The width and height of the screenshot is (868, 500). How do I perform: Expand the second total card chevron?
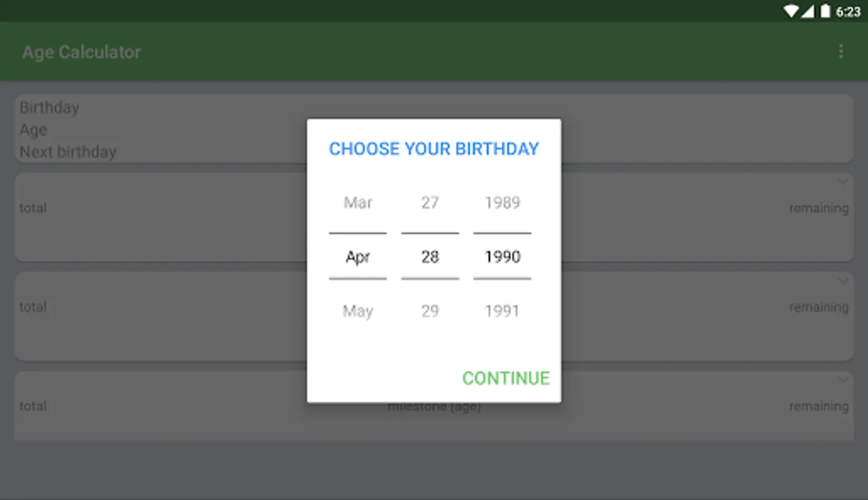point(843,281)
